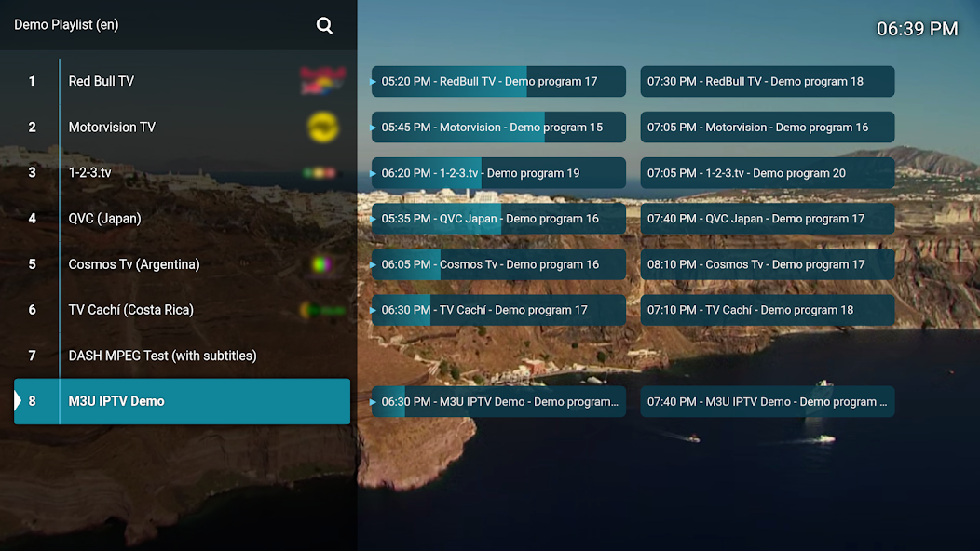Select 06:20 PM 1-2-3.tv Demo program 19
This screenshot has height=551, width=980.
[x=498, y=173]
